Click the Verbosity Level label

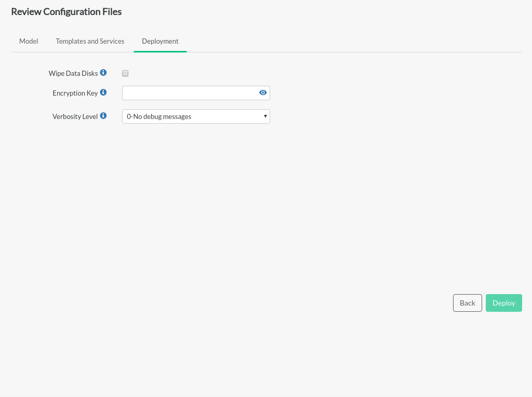pyautogui.click(x=75, y=116)
